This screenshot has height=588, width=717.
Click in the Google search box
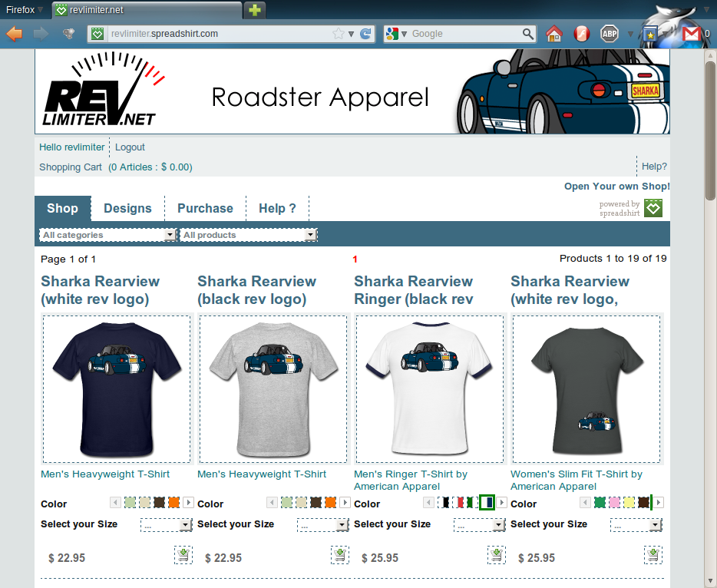pos(465,34)
